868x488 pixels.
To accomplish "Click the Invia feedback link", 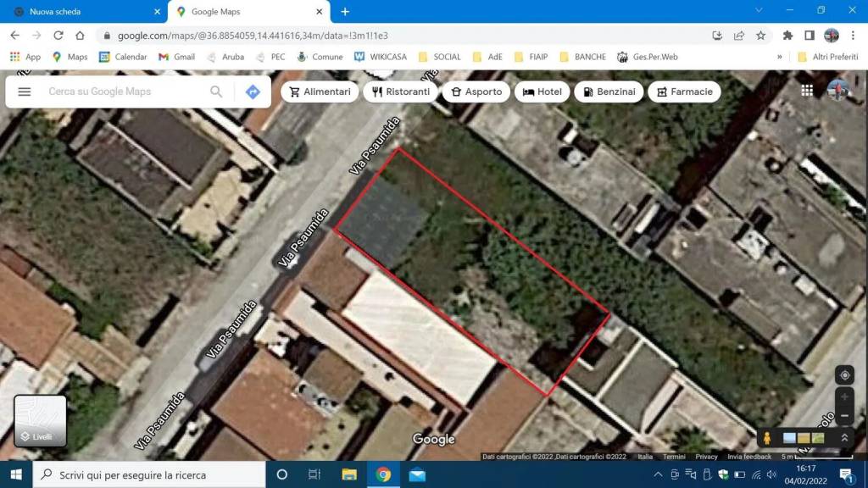I will pos(749,457).
